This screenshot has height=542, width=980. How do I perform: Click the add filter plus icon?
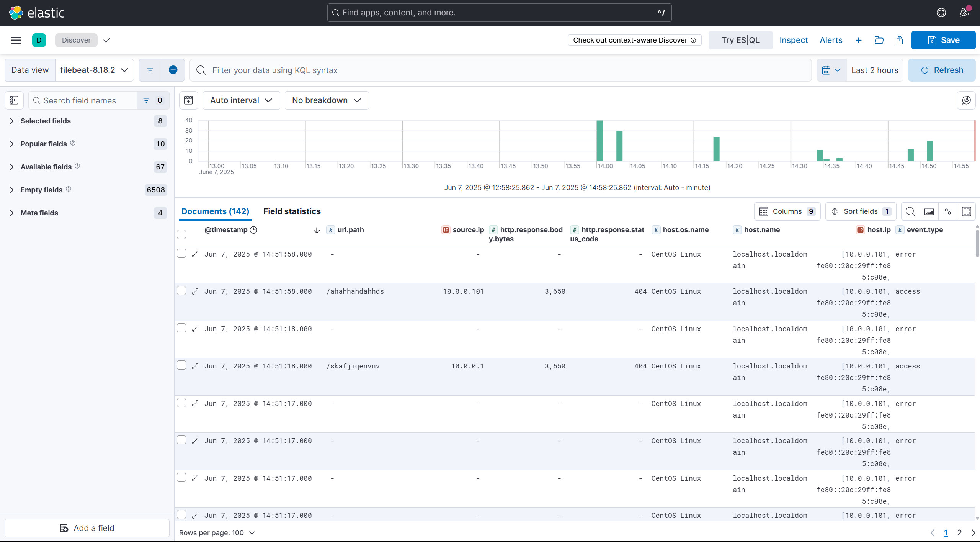pos(173,70)
